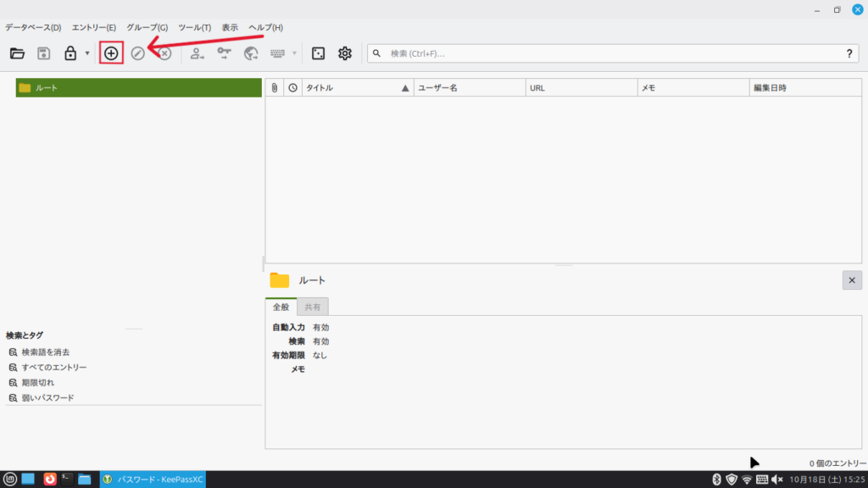Select the ルート group in the tree
The image size is (868, 488).
pyautogui.click(x=47, y=87)
